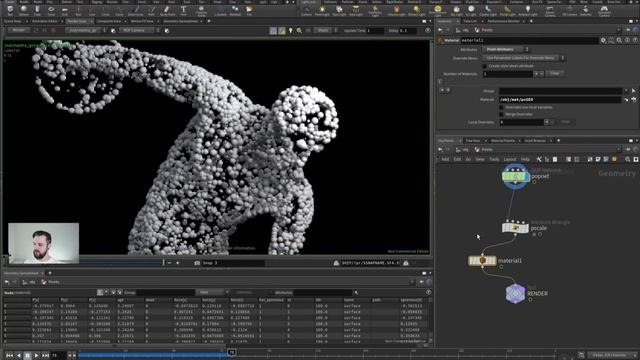Screen dimensions: 640x360
Task: Switch to the Tree View tab
Action: click(473, 140)
